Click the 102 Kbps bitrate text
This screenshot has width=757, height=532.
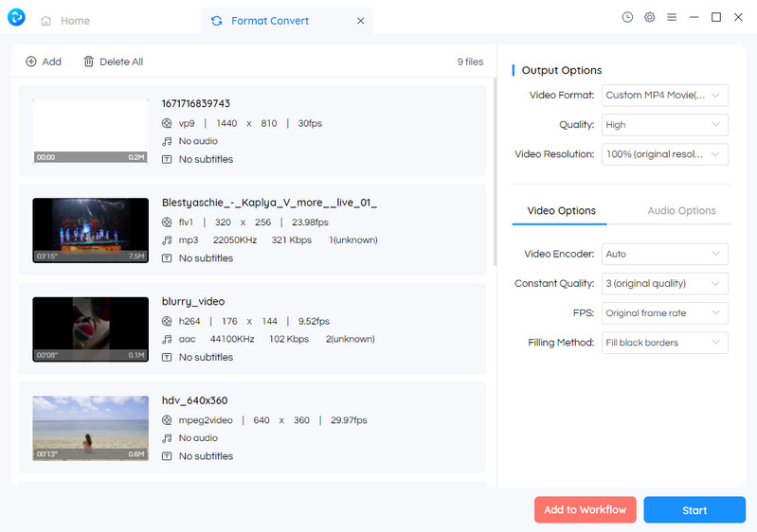coord(289,339)
